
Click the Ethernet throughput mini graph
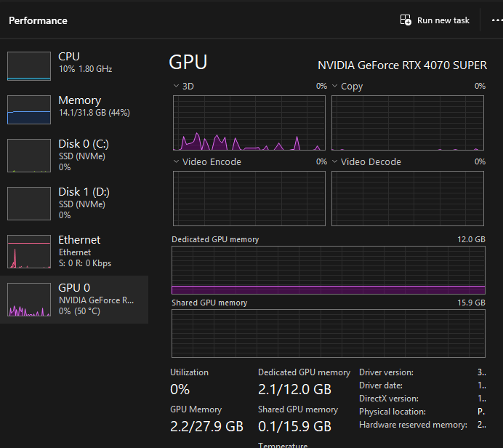[x=29, y=252]
